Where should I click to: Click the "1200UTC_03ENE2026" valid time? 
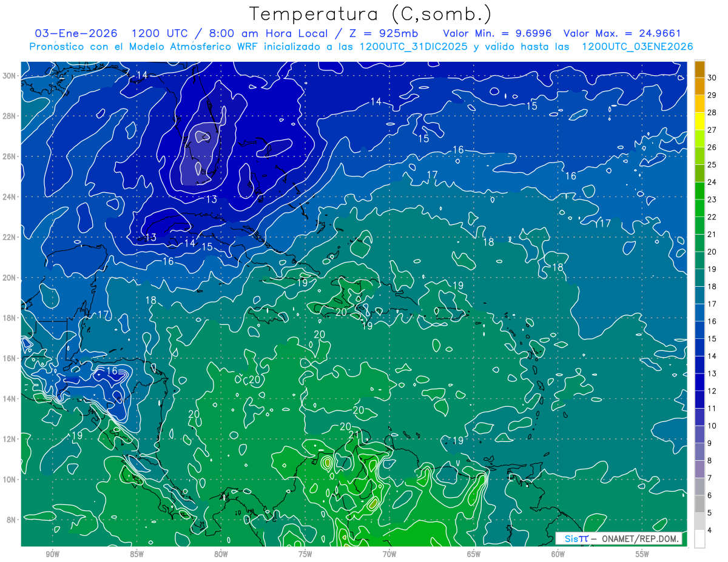(x=637, y=47)
